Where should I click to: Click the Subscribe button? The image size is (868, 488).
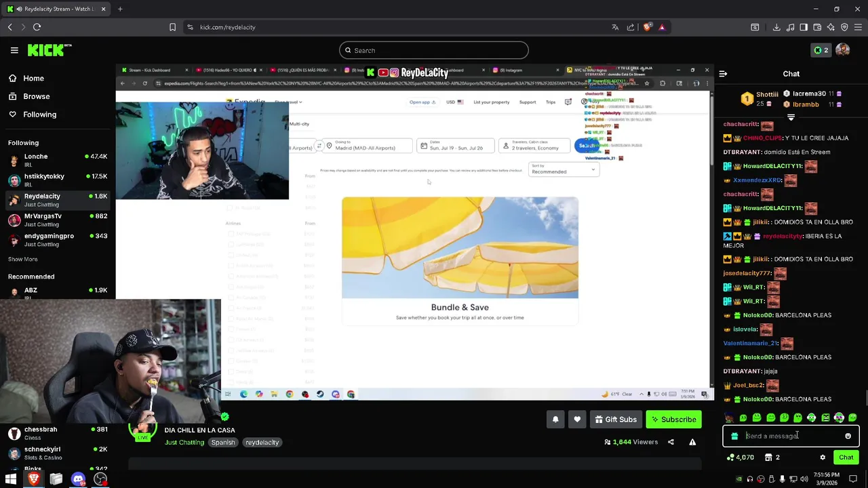click(x=674, y=420)
